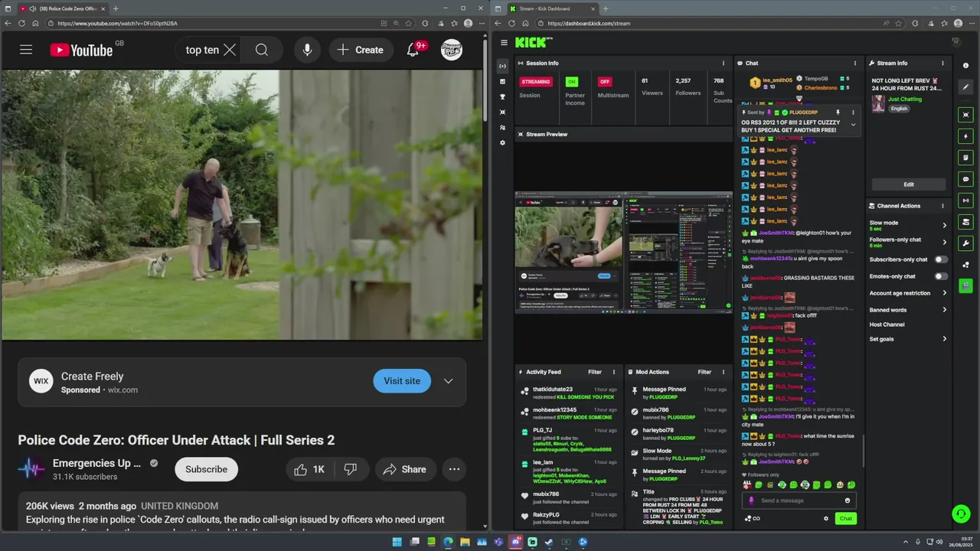Open the YouTube hamburger guide menu

click(26, 50)
